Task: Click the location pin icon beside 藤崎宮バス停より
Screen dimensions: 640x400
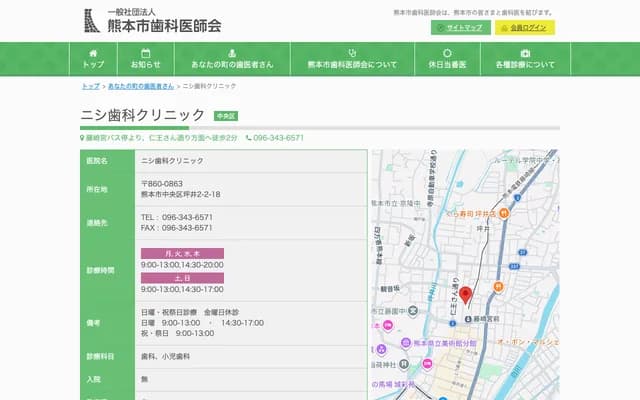Action: tap(82, 138)
